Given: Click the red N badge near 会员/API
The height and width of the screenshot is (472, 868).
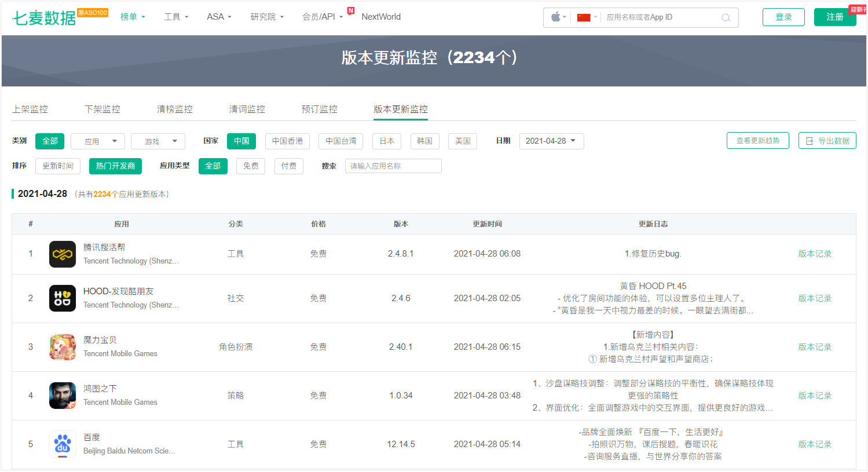Looking at the screenshot, I should tap(351, 10).
